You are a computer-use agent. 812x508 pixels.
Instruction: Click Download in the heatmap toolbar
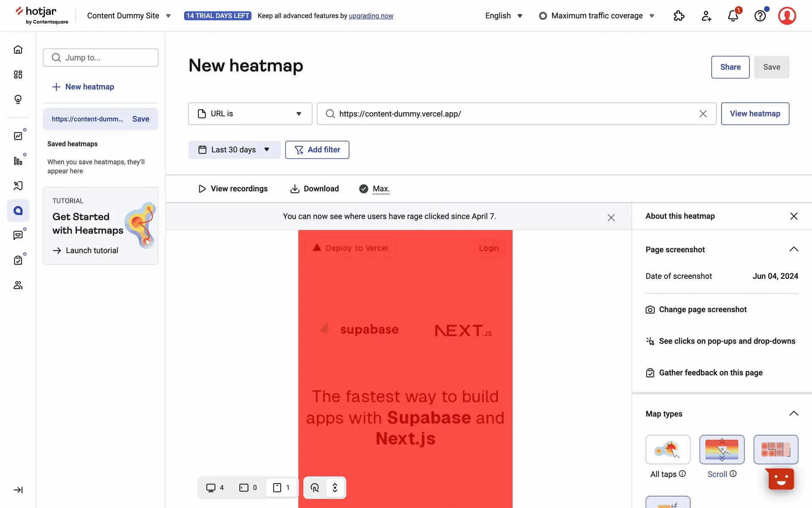(314, 189)
